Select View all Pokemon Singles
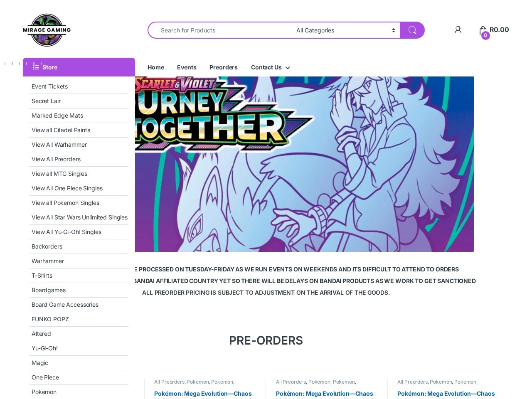The image size is (532, 399). pyautogui.click(x=65, y=203)
